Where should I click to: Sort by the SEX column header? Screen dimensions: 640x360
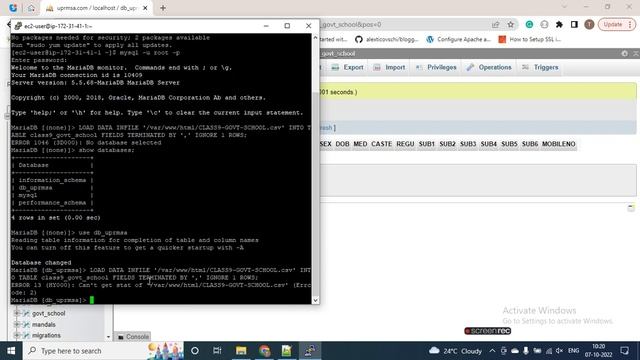(x=326, y=144)
